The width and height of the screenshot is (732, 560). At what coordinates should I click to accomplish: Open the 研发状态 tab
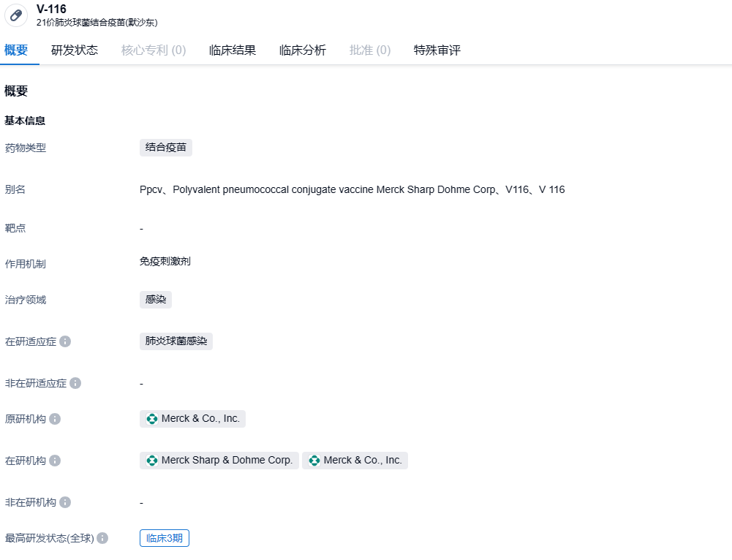point(75,50)
